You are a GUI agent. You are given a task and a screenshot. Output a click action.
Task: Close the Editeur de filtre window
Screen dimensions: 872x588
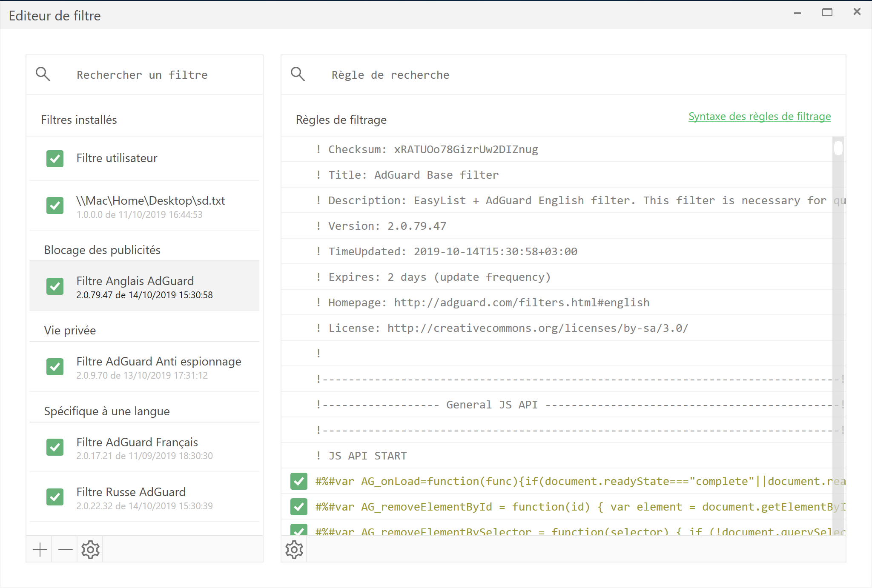click(857, 12)
